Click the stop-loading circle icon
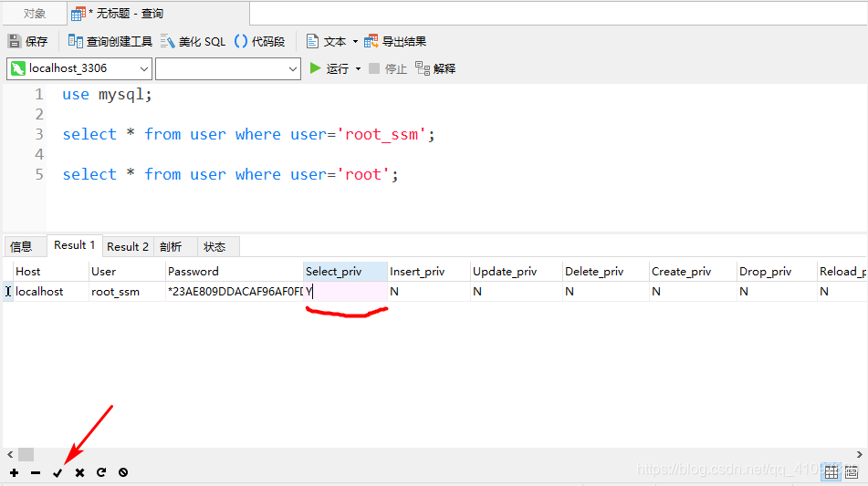The width and height of the screenshot is (868, 486). click(x=123, y=472)
